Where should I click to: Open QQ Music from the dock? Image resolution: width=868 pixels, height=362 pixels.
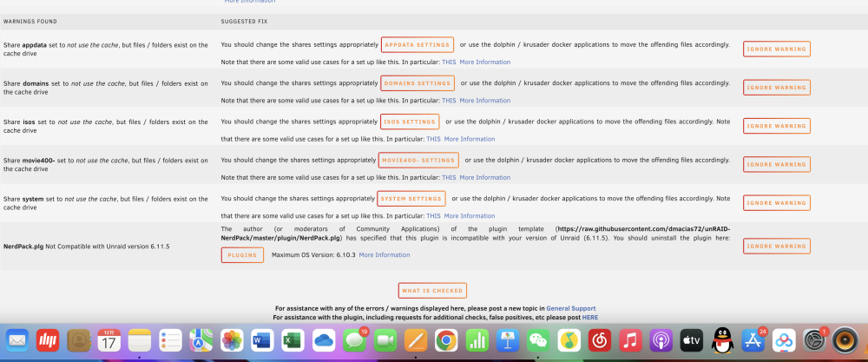tap(569, 340)
